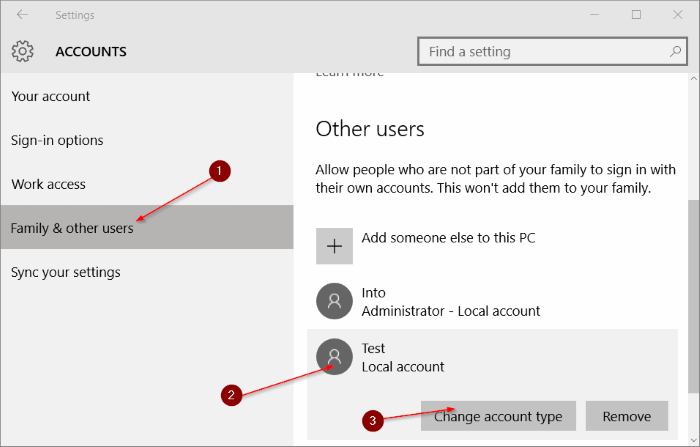Screen dimensions: 700x447
Task: Select Family & other users
Action: tap(147, 227)
